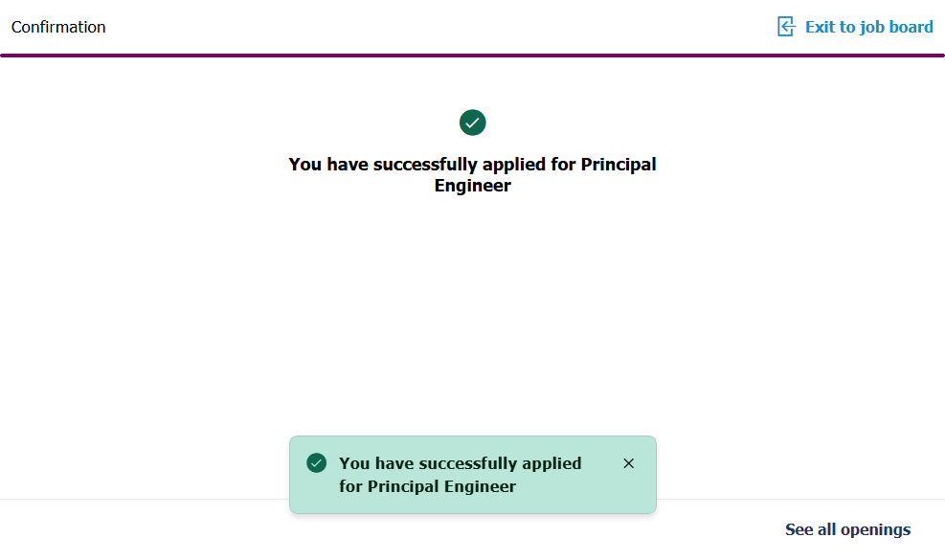
Task: Click the exit door arrow icon
Action: click(786, 27)
